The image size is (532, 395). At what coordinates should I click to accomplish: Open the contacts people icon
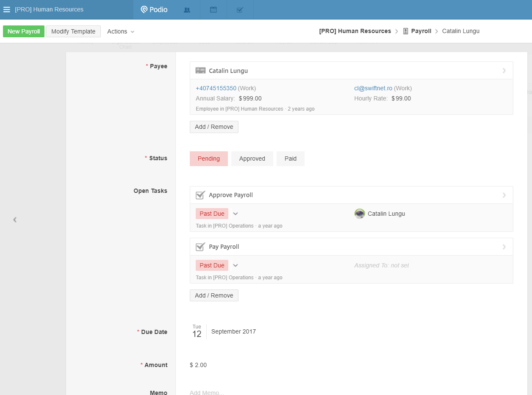pyautogui.click(x=187, y=10)
